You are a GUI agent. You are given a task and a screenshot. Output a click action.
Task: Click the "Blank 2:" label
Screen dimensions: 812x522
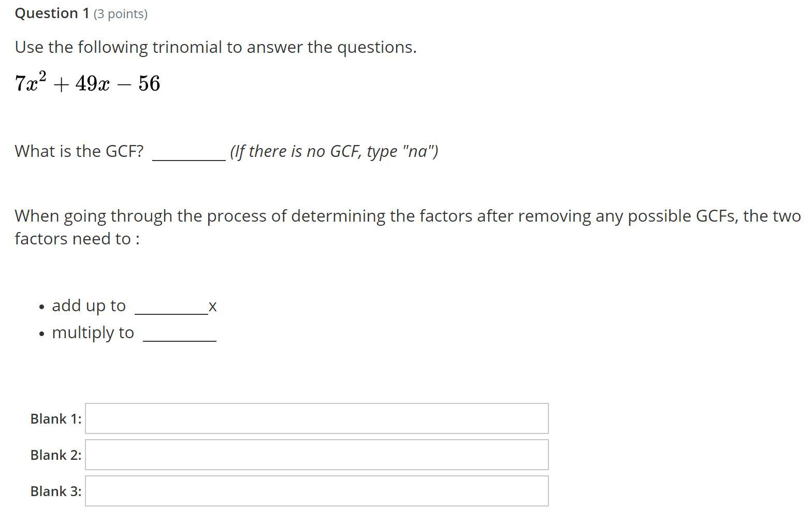[x=56, y=455]
